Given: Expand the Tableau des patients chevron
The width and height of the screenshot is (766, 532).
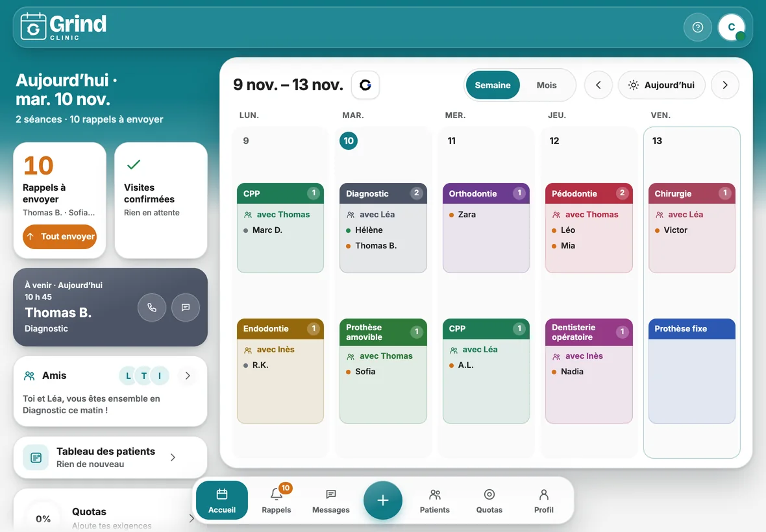Looking at the screenshot, I should (173, 457).
